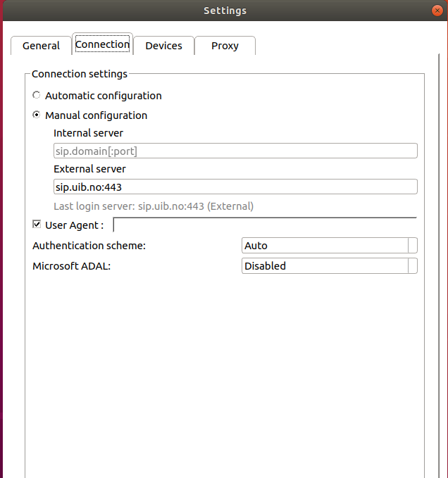
Task: Select Automatic configuration radio button
Action: point(37,96)
